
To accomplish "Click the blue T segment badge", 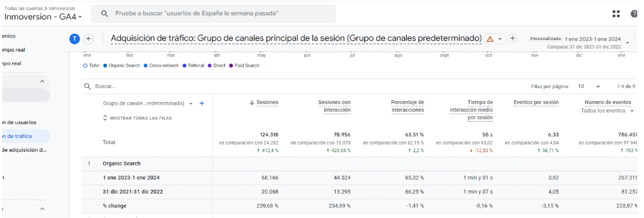I will (x=75, y=38).
